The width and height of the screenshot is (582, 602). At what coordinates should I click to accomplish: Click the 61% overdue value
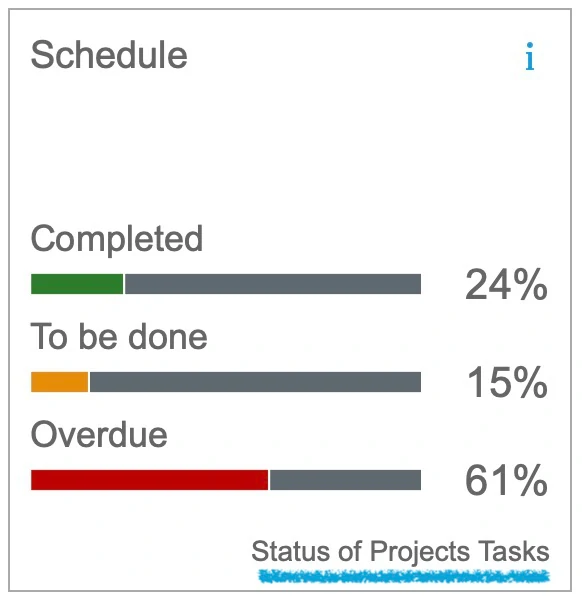[x=506, y=480]
